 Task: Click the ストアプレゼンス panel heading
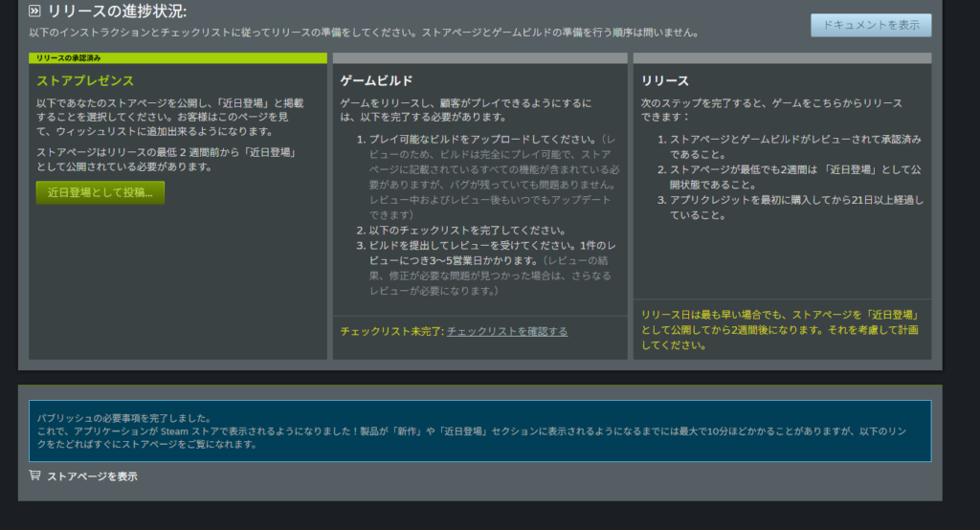85,80
